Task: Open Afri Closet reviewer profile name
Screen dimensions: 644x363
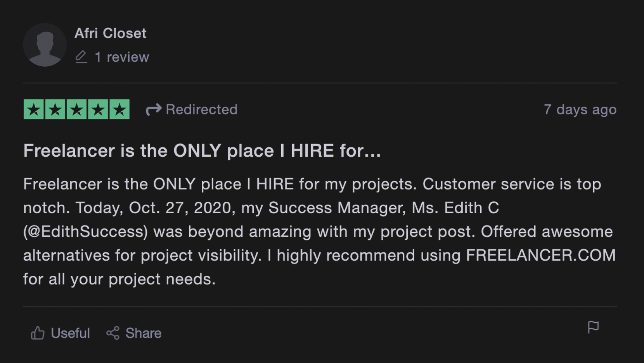Action: pos(111,33)
